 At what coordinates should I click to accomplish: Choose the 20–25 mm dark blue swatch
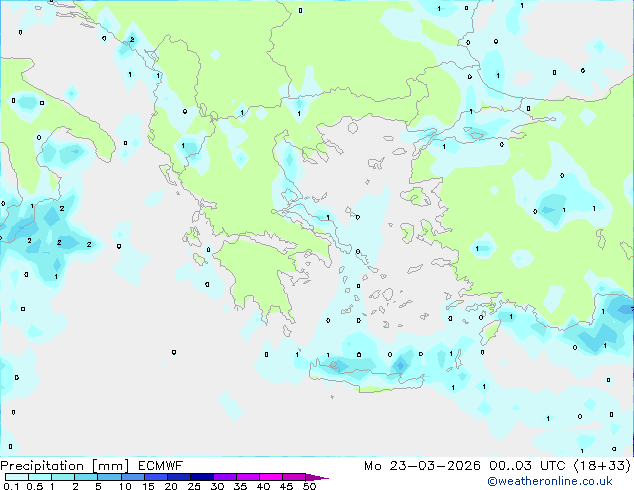point(178,477)
